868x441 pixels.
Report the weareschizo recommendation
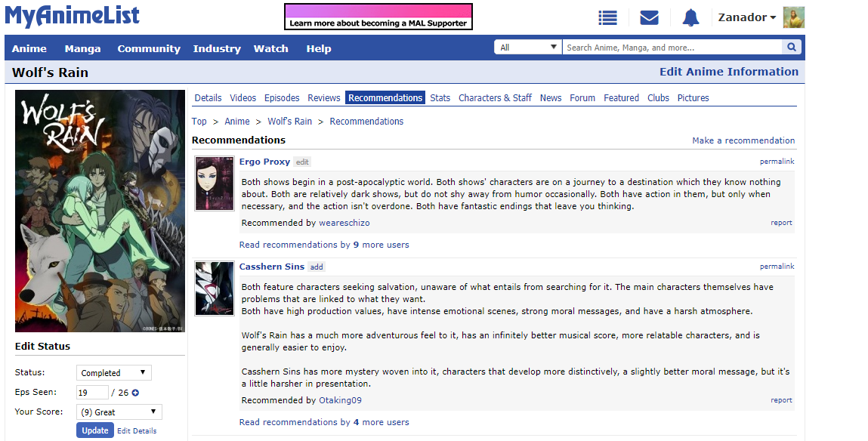pyautogui.click(x=782, y=223)
